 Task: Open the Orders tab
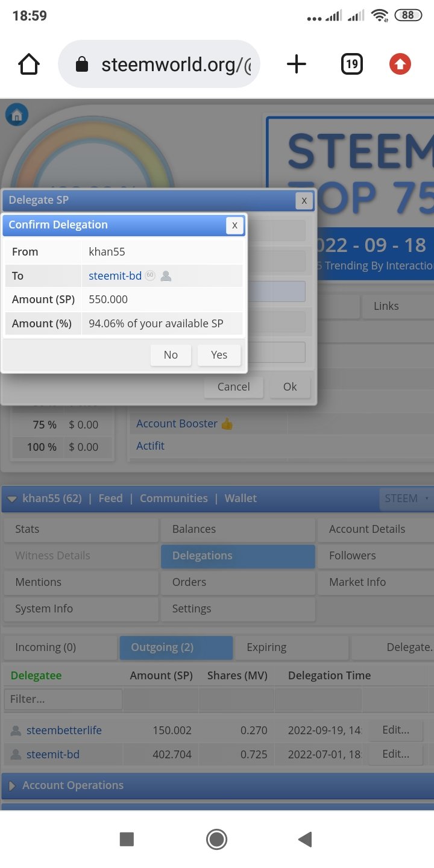(237, 582)
